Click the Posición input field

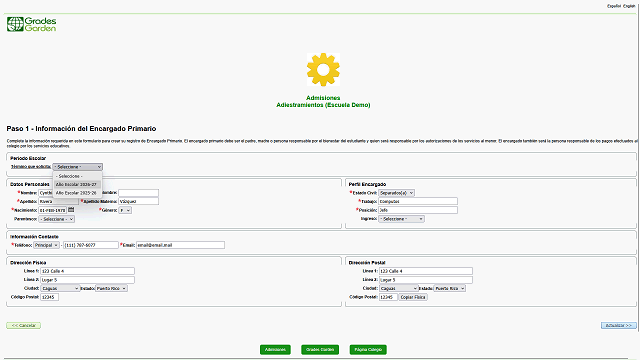click(x=418, y=210)
